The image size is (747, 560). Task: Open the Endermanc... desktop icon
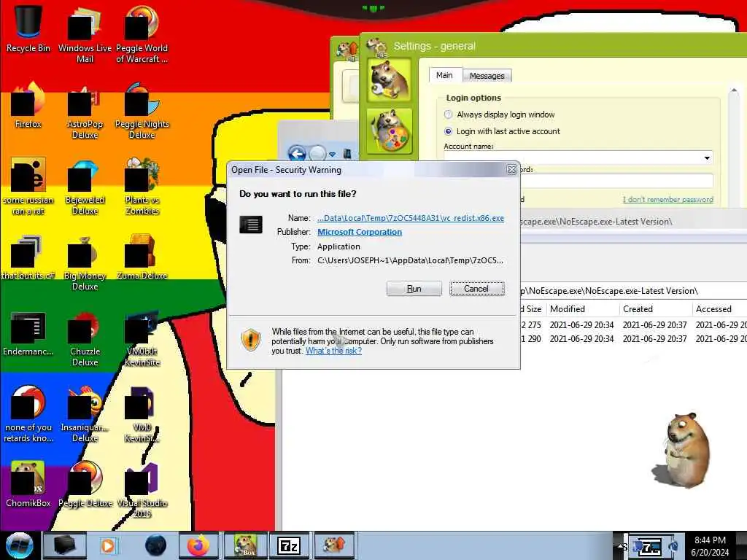point(28,333)
